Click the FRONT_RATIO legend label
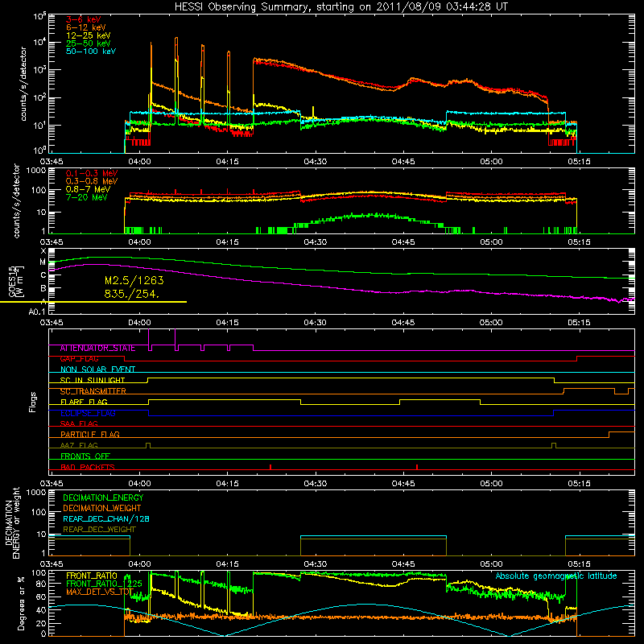This screenshot has width=644, height=644. click(x=92, y=576)
